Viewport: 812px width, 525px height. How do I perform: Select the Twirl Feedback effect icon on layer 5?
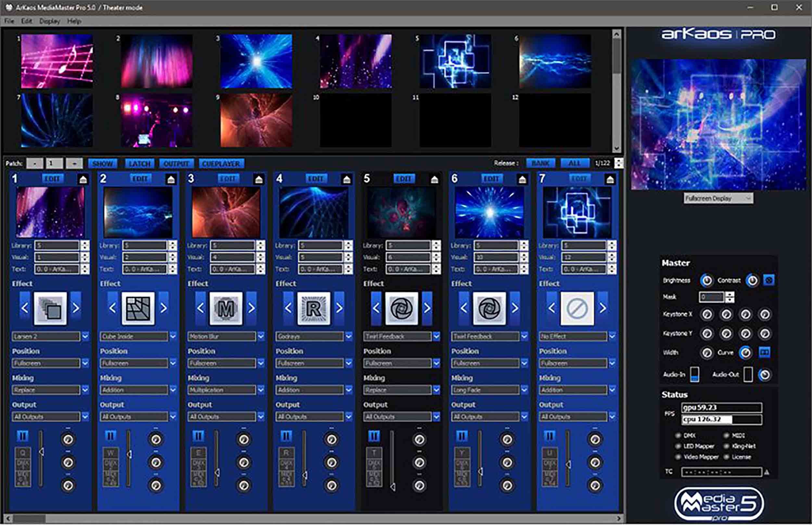click(401, 309)
